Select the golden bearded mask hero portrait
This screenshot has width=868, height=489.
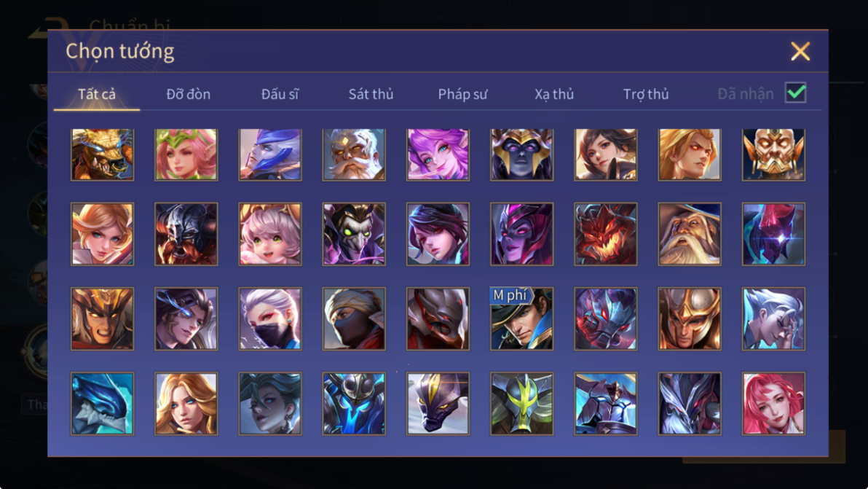click(x=773, y=154)
